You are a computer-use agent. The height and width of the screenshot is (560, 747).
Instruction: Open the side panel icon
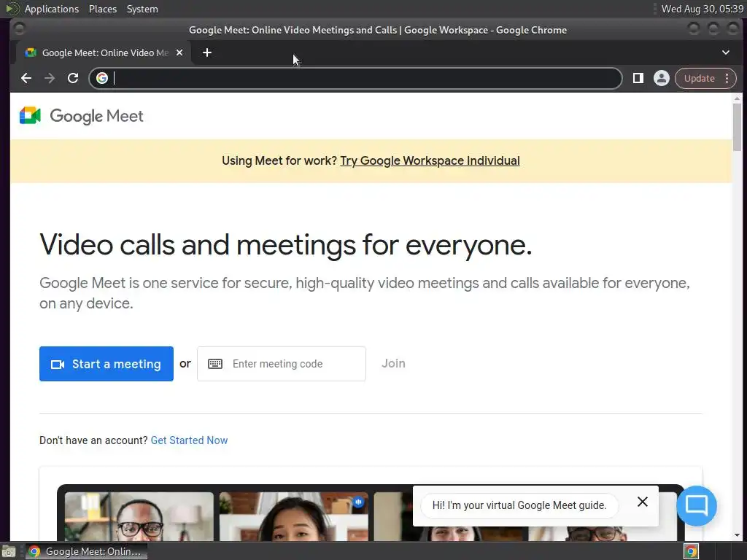coord(638,78)
